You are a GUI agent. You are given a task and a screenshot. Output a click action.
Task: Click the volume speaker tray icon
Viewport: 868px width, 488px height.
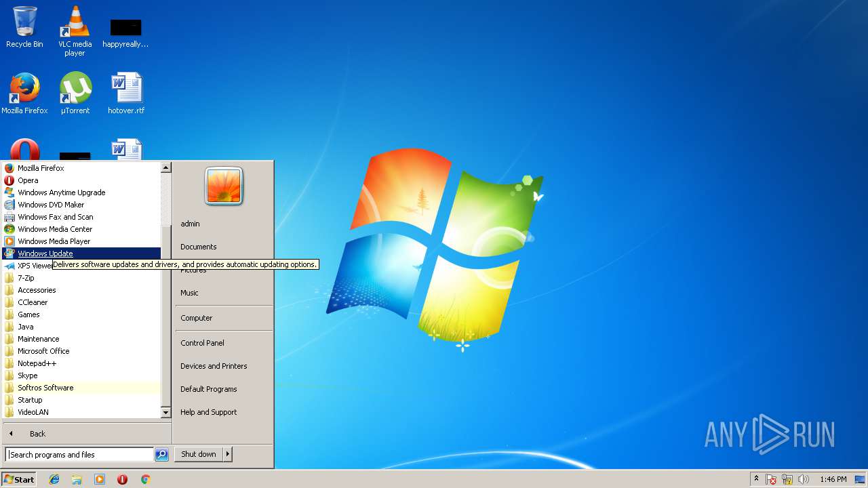pos(804,479)
